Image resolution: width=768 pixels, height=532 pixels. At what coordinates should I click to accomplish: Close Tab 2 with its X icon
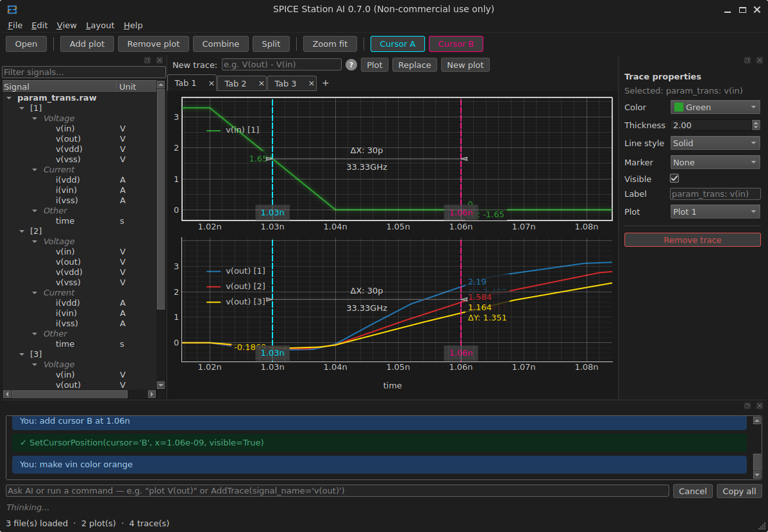click(262, 83)
